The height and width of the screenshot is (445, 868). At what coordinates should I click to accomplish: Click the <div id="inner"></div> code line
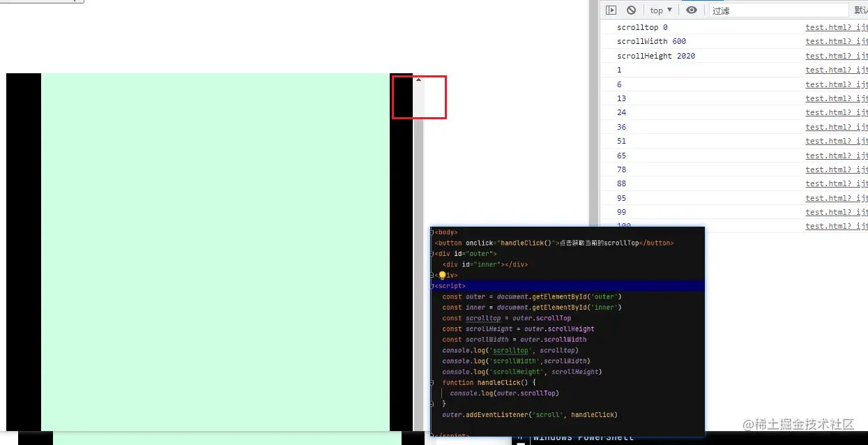[x=485, y=264]
